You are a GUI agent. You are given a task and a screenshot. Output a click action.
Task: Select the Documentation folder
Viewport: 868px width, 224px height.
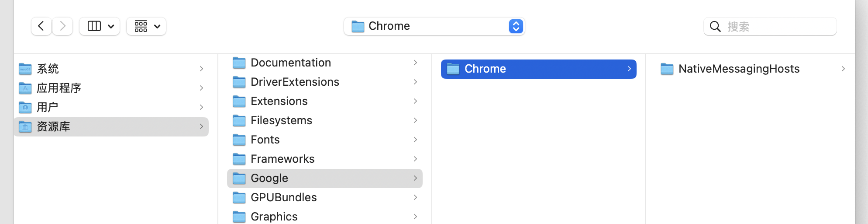(x=291, y=63)
